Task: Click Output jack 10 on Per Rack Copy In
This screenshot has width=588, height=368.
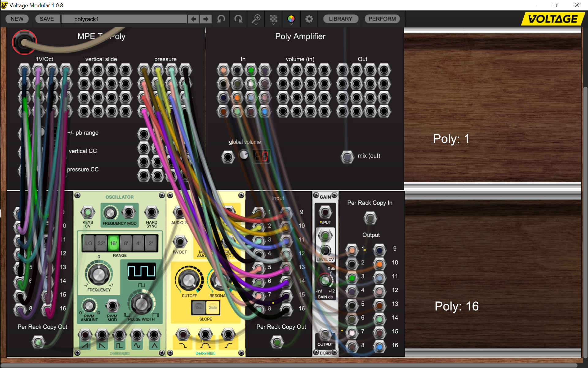Action: tap(379, 264)
